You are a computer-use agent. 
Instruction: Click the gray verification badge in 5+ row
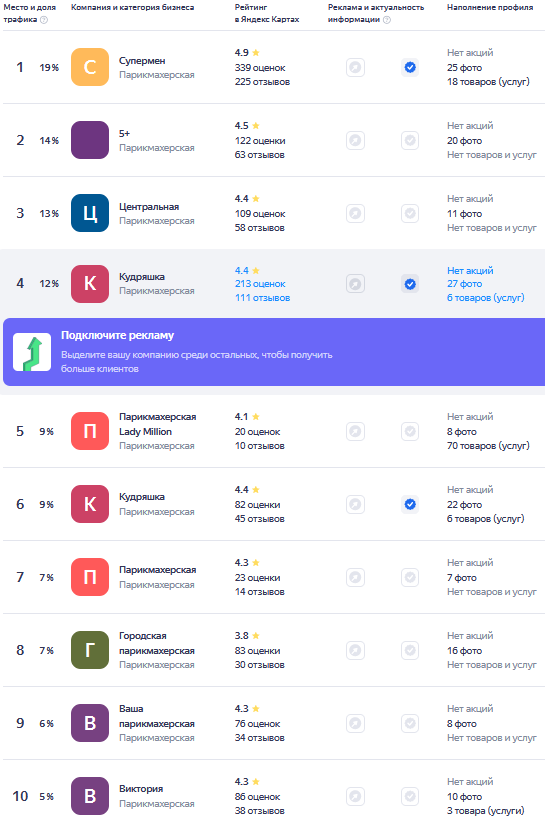pos(410,140)
